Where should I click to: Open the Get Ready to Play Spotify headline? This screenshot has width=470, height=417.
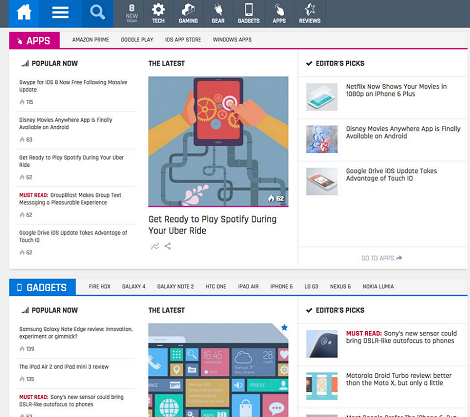[x=212, y=225]
